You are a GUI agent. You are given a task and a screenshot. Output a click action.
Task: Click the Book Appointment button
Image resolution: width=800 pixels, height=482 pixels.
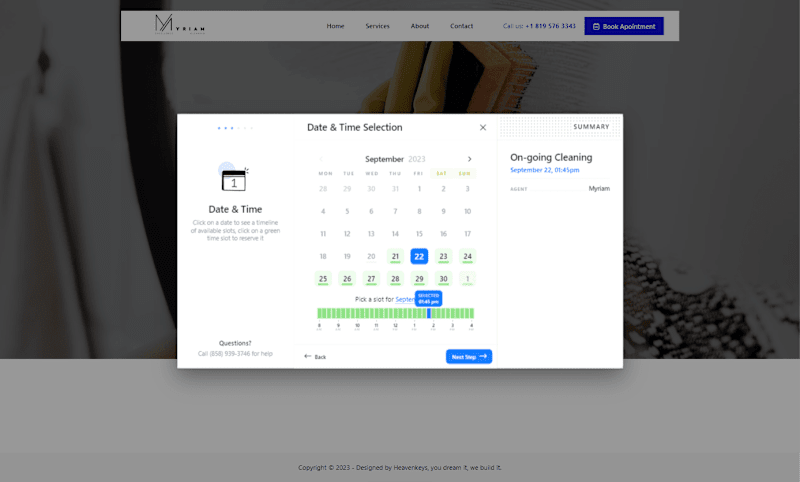tap(624, 26)
